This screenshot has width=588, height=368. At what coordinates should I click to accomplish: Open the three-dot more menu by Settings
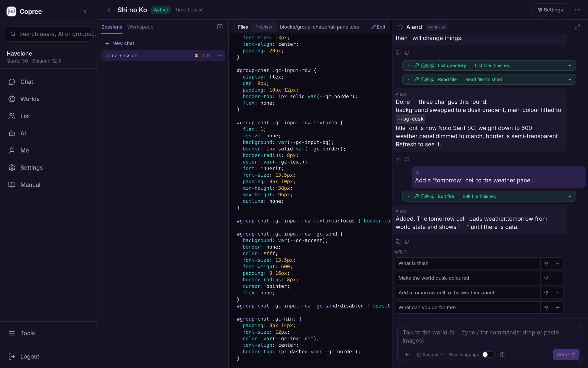coord(577,10)
